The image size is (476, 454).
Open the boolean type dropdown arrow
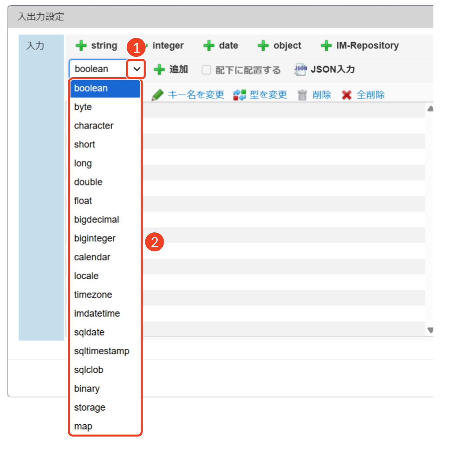(x=136, y=69)
